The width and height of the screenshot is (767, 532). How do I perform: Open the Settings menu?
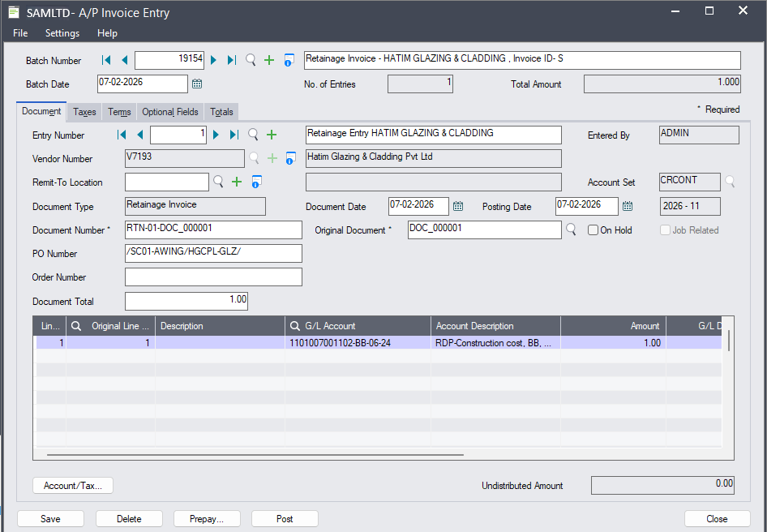62,33
